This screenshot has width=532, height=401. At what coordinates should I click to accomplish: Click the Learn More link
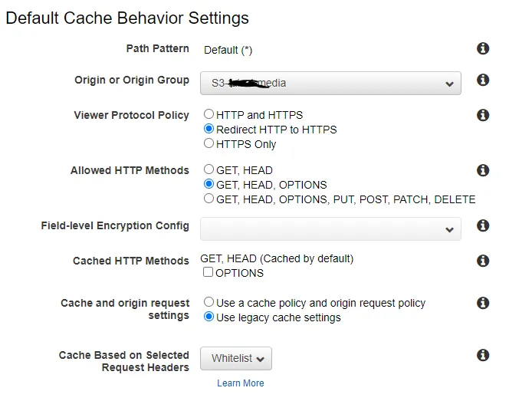241,383
